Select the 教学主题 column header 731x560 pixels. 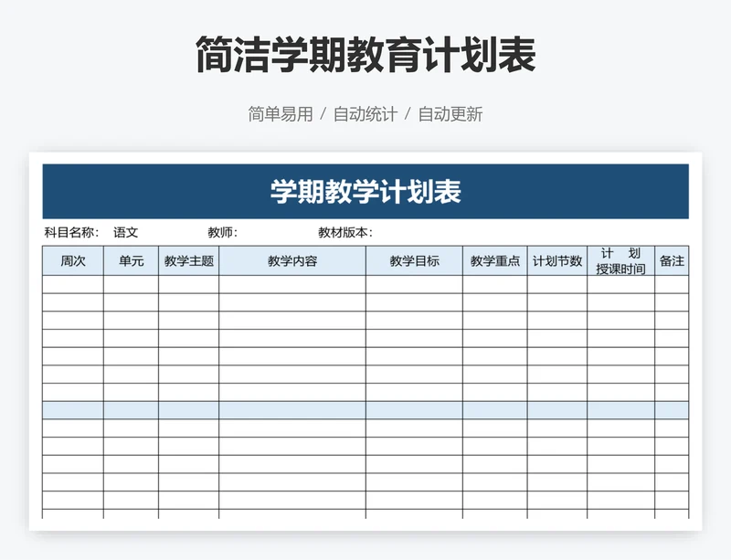pyautogui.click(x=189, y=260)
